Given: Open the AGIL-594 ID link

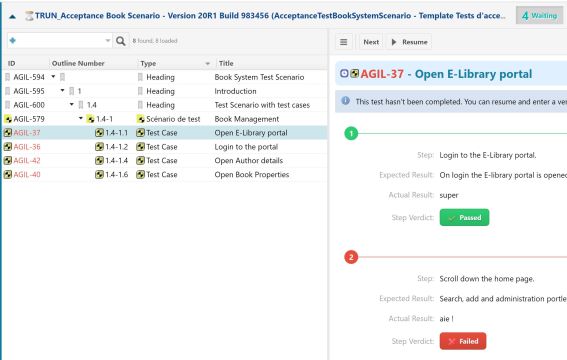Looking at the screenshot, I should (29, 77).
